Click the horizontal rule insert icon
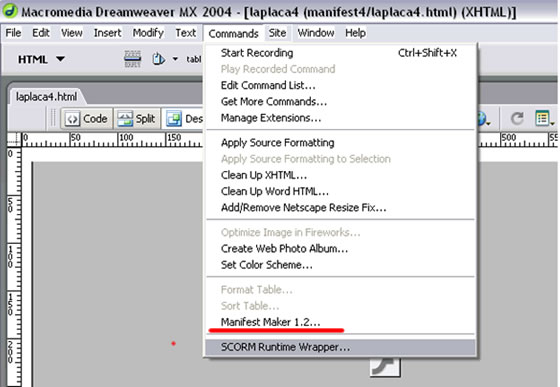 [x=132, y=59]
